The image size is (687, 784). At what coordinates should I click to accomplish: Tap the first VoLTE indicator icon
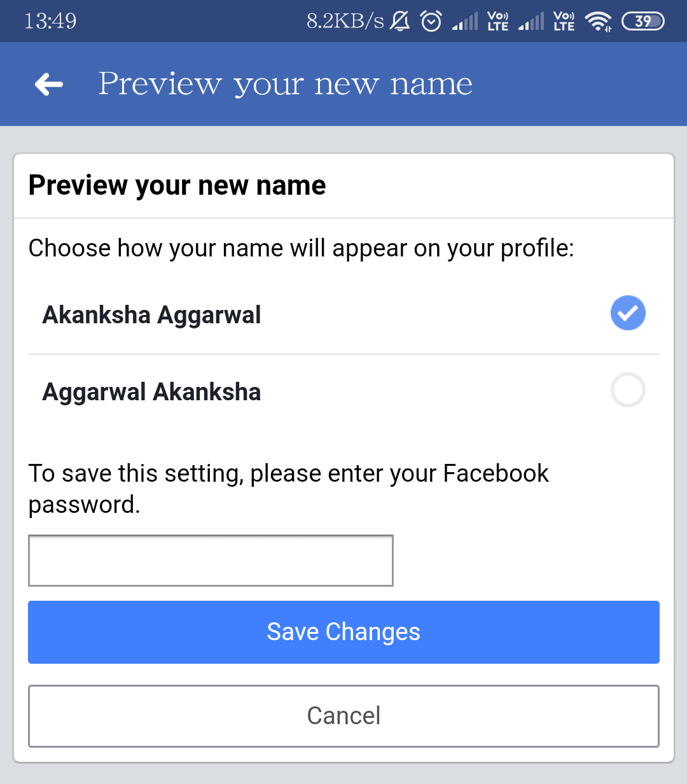[x=497, y=22]
